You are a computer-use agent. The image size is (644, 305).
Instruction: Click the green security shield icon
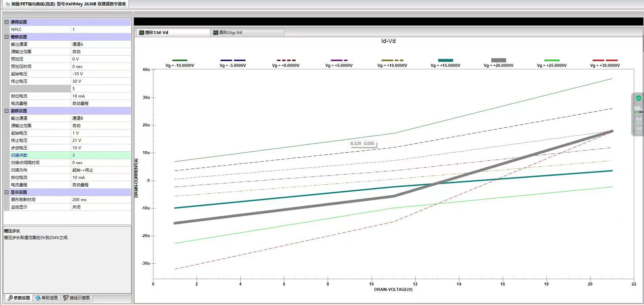click(638, 98)
